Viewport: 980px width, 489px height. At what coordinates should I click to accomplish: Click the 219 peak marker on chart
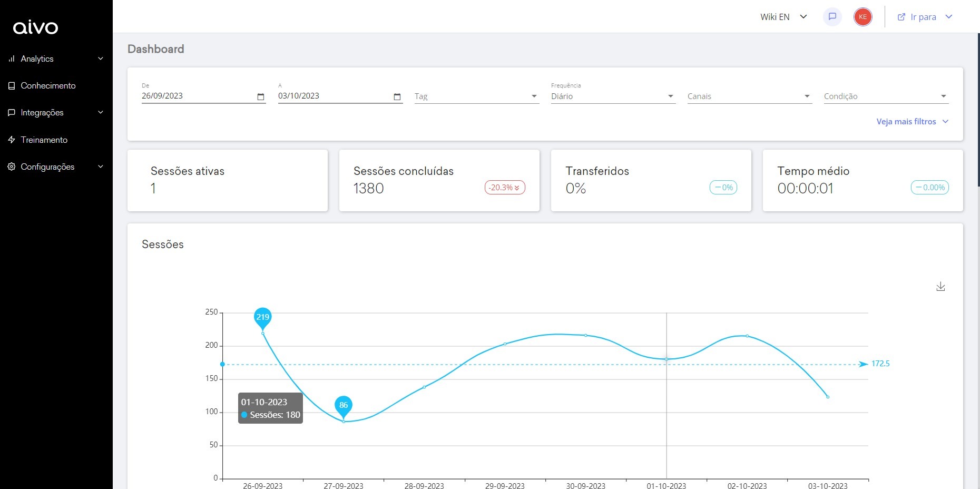[262, 317]
